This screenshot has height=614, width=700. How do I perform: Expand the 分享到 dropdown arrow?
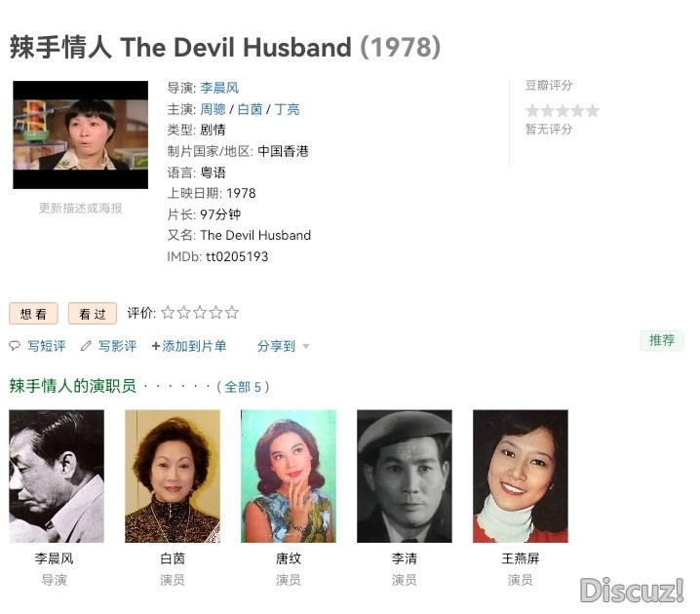pyautogui.click(x=306, y=346)
